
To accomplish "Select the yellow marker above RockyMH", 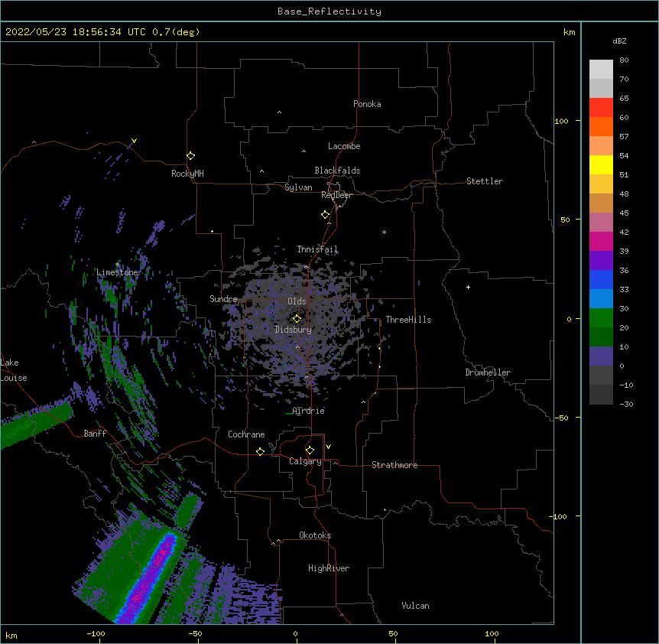I will [x=190, y=155].
